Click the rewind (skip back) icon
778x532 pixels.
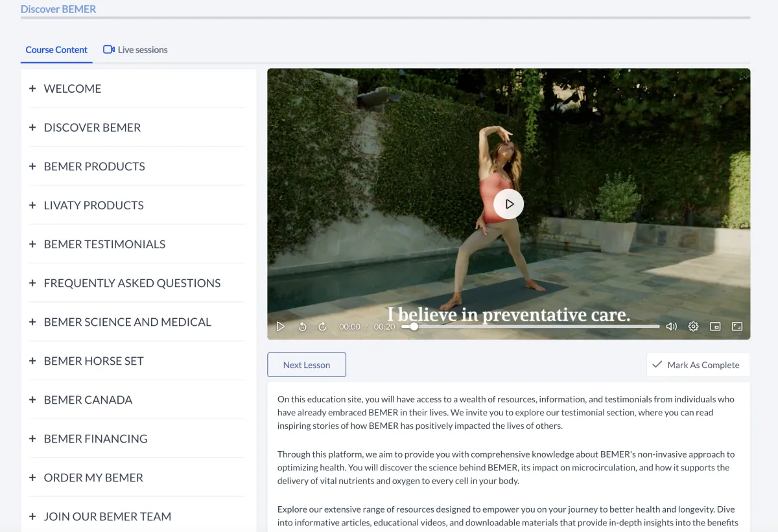pos(302,327)
